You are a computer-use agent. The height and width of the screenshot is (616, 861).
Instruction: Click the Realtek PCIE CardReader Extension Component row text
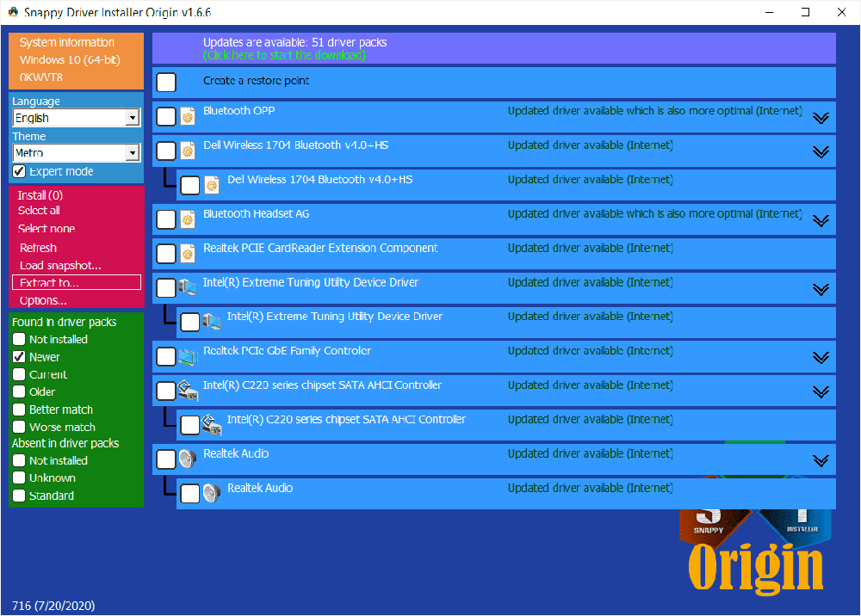(320, 248)
